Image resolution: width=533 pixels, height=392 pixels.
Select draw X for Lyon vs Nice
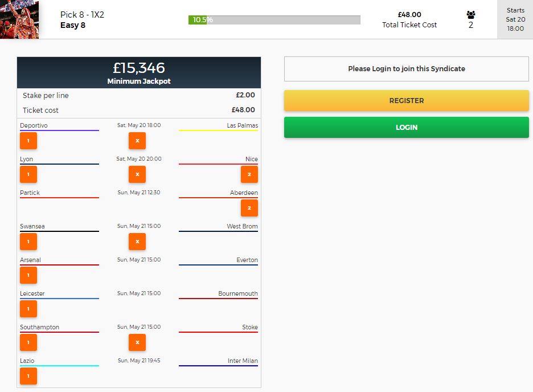(x=137, y=174)
